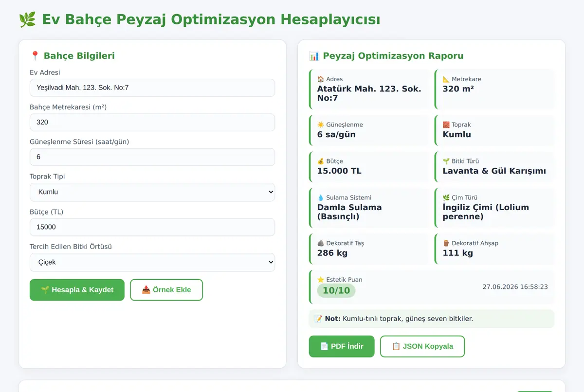Open Tercih Edilen Bitki Örtüsü dropdown
The height and width of the screenshot is (392, 584).
pyautogui.click(x=152, y=262)
